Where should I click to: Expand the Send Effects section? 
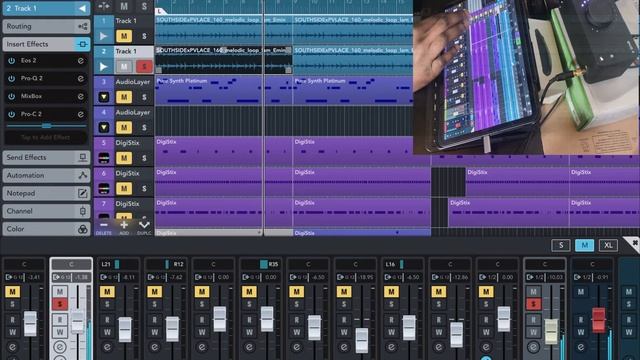[46, 157]
